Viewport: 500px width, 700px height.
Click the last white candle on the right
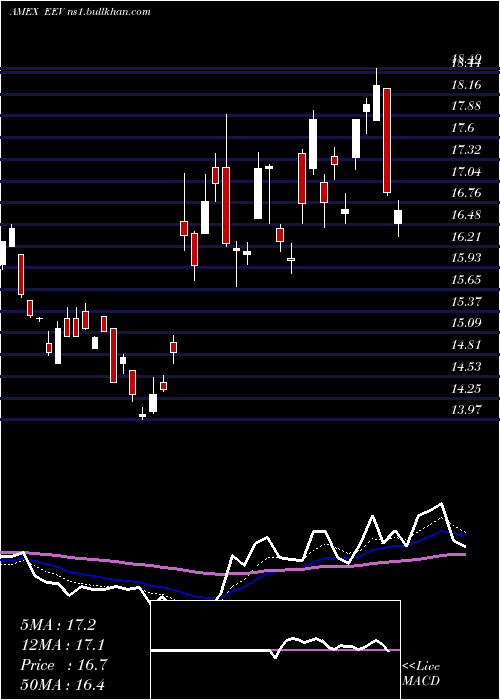tap(398, 217)
